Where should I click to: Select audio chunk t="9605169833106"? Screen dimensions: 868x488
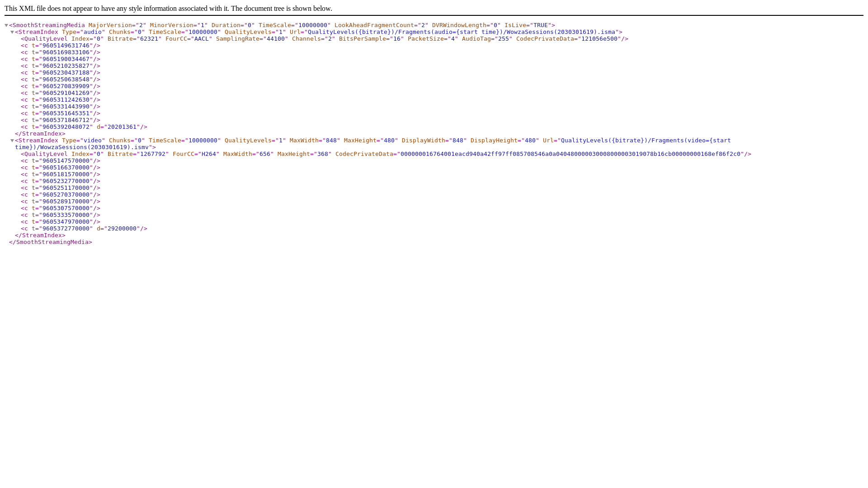pos(61,52)
